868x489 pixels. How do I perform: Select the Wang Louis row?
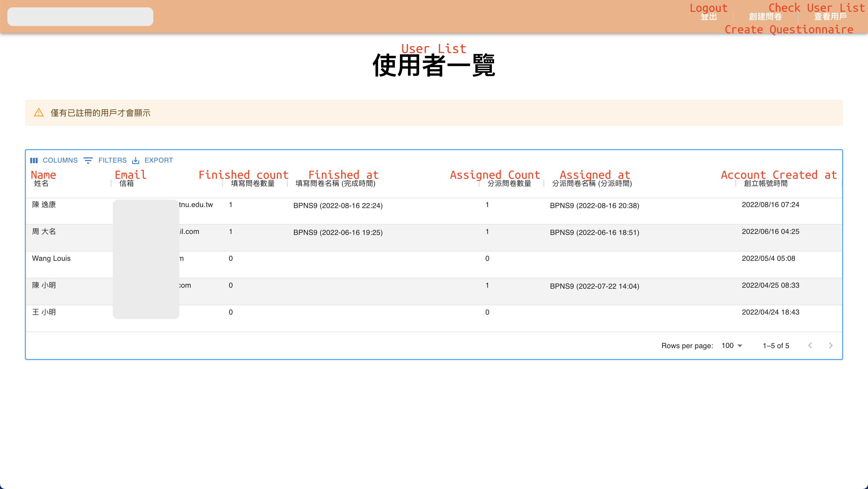[x=51, y=258]
